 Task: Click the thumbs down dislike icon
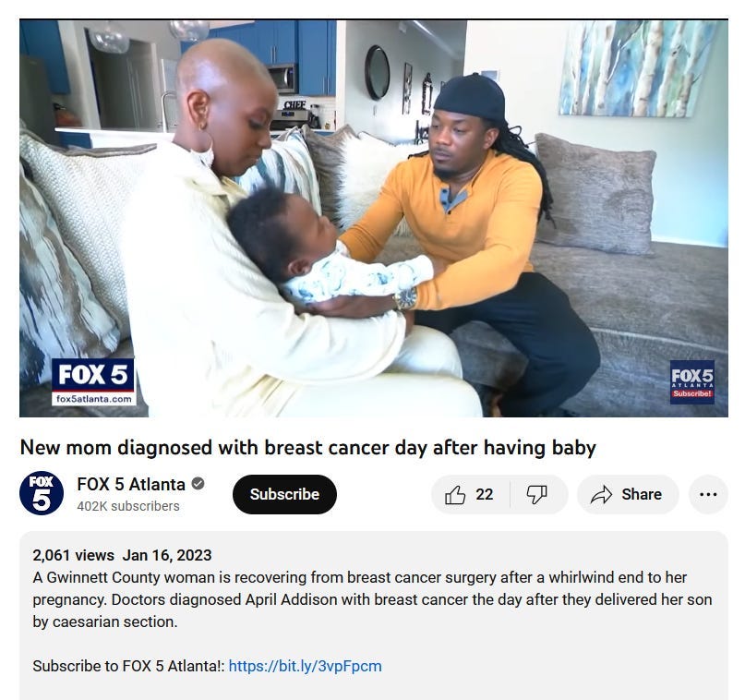[x=537, y=495]
